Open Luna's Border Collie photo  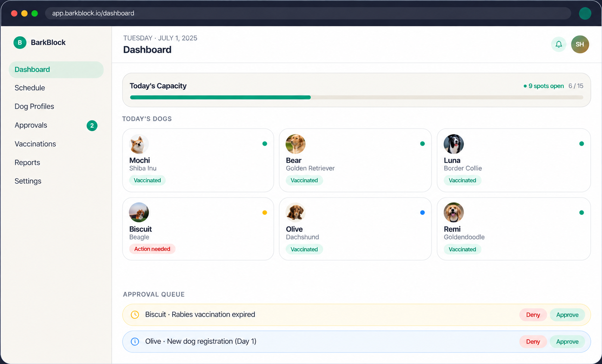pos(454,144)
